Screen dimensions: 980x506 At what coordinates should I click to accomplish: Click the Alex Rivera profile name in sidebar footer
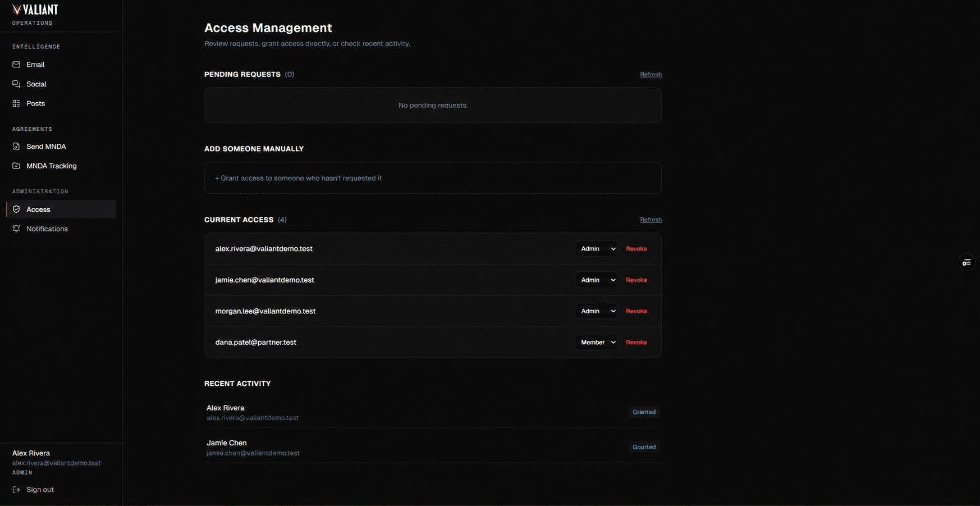click(31, 453)
